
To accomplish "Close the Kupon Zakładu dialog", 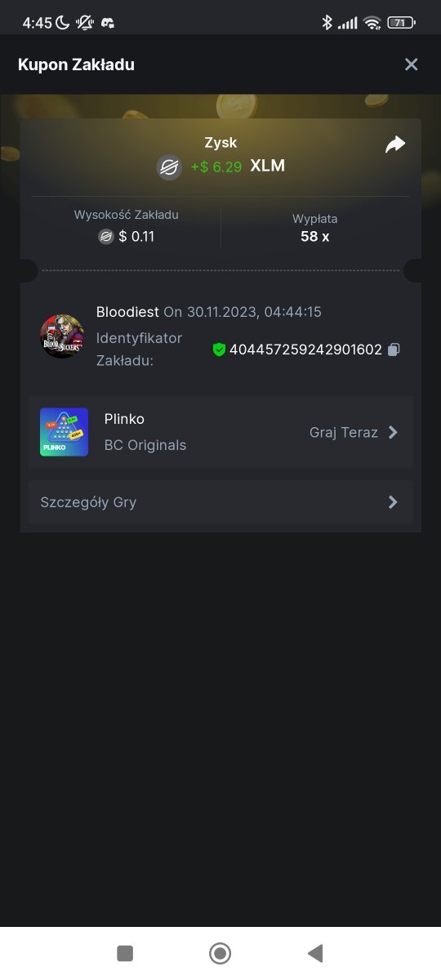I will click(x=412, y=65).
